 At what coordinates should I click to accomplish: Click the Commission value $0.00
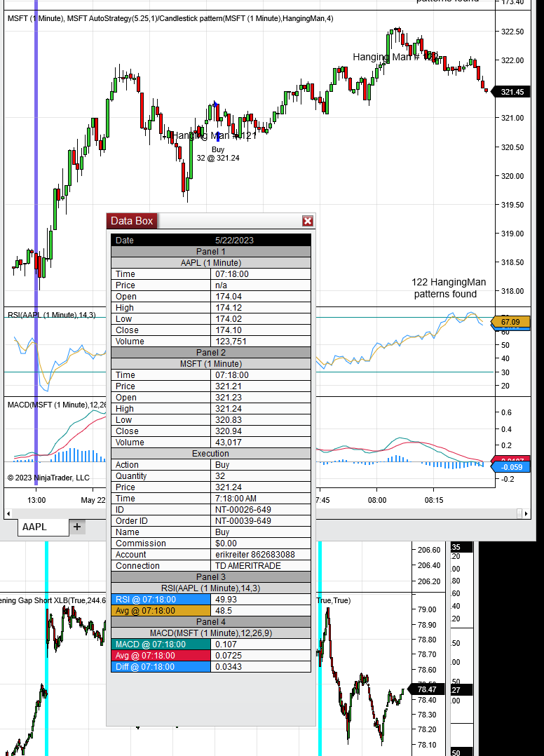point(226,543)
